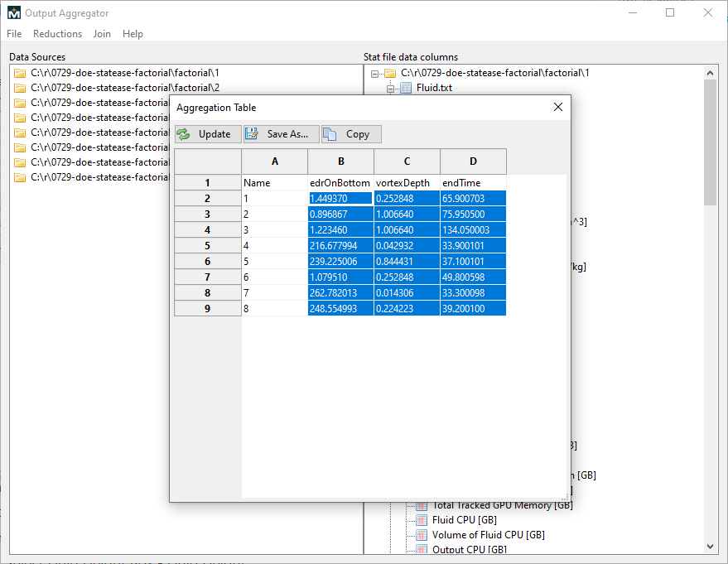
Task: Click the Copy button
Action: click(351, 134)
